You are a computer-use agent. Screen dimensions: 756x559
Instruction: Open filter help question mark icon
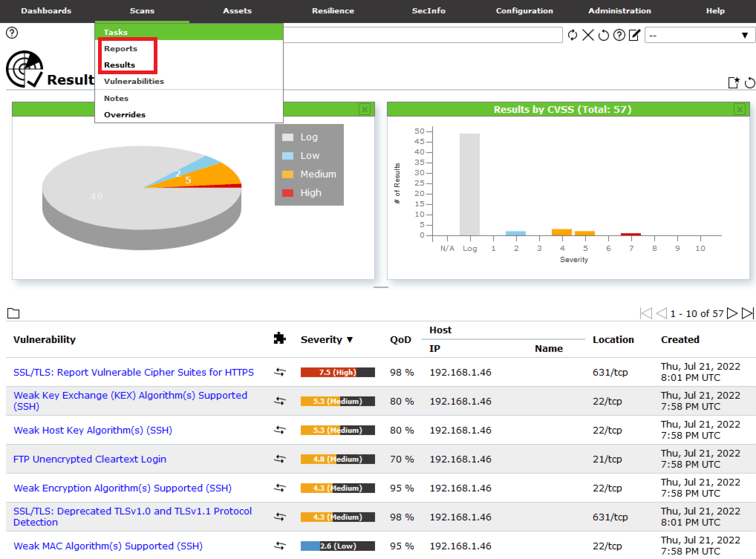[x=619, y=35]
